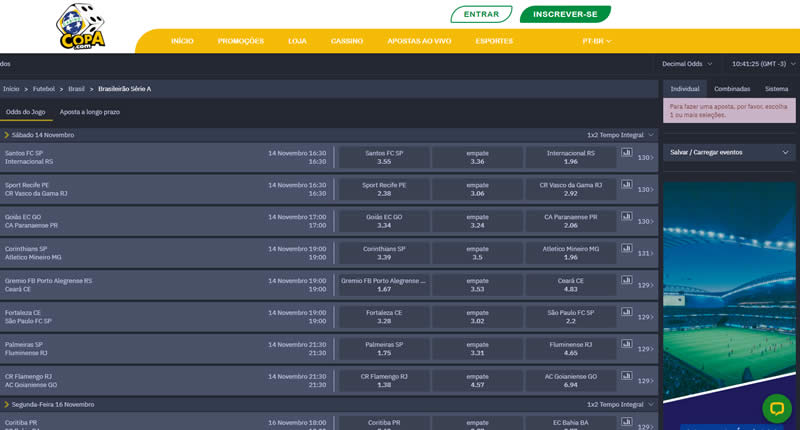800x430 pixels.
Task: Go to INÍCIO in the main menu
Action: click(x=182, y=41)
